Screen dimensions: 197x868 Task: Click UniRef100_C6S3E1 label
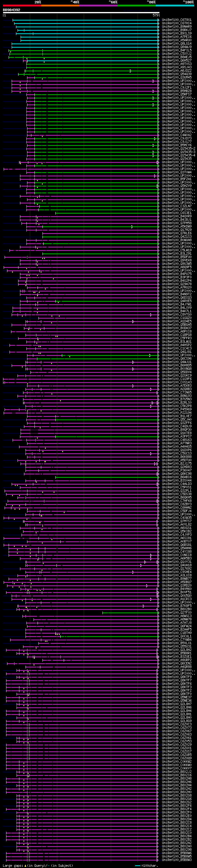click(x=176, y=213)
